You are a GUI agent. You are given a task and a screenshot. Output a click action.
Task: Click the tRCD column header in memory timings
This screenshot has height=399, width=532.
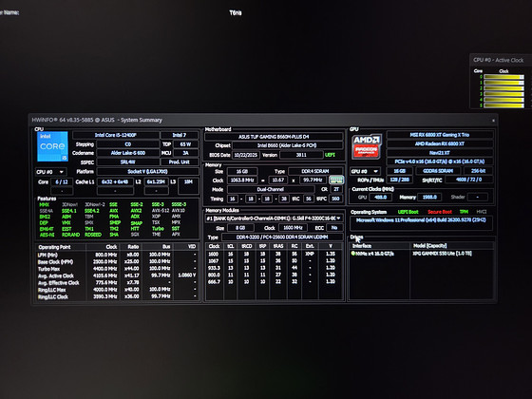(247, 246)
